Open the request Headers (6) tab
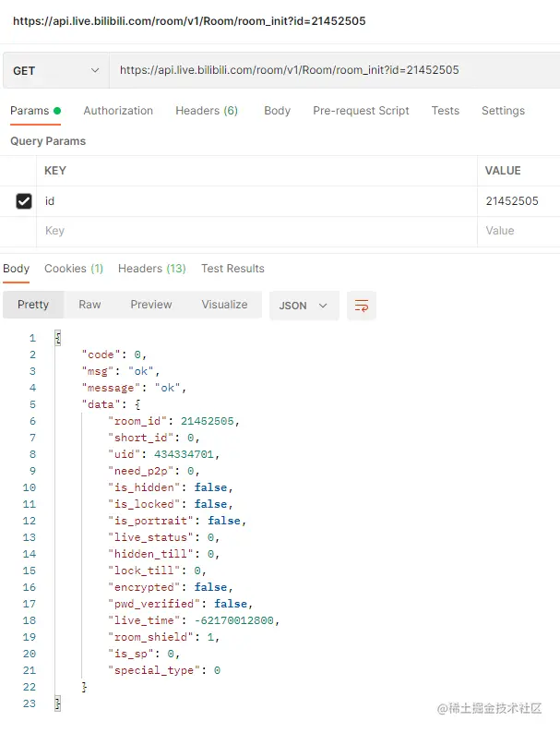Screen dimensions: 560x733 coord(207,111)
